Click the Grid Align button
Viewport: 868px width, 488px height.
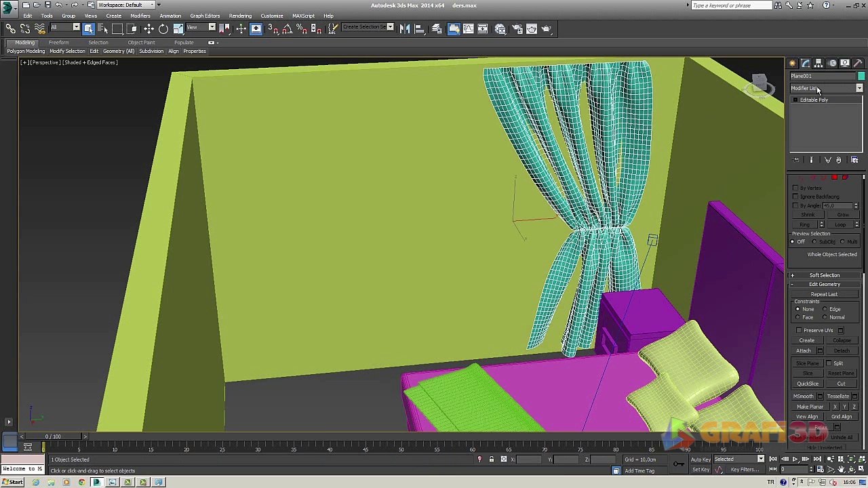(x=842, y=417)
